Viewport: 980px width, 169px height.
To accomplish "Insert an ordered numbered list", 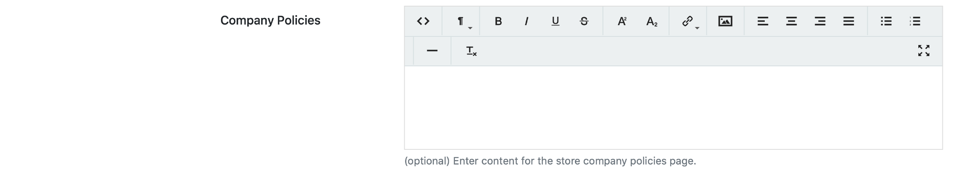I will point(915,21).
